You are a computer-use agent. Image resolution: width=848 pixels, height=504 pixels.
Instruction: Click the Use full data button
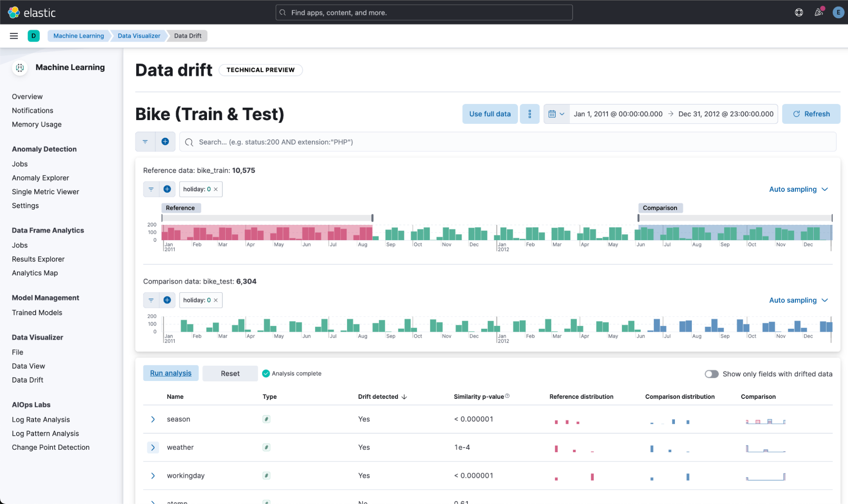tap(490, 114)
